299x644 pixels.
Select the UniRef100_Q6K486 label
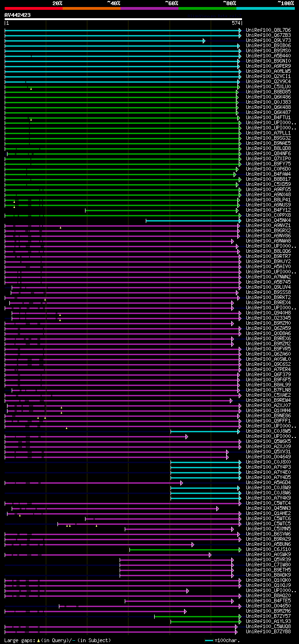[268, 97]
